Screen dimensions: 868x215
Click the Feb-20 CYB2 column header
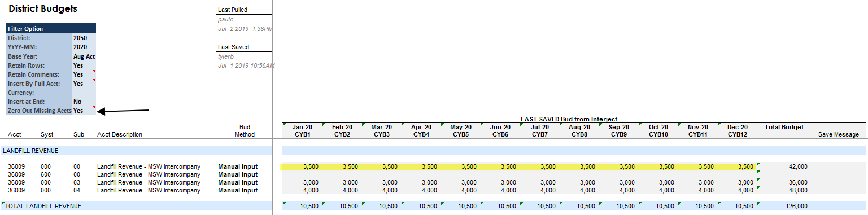[342, 131]
